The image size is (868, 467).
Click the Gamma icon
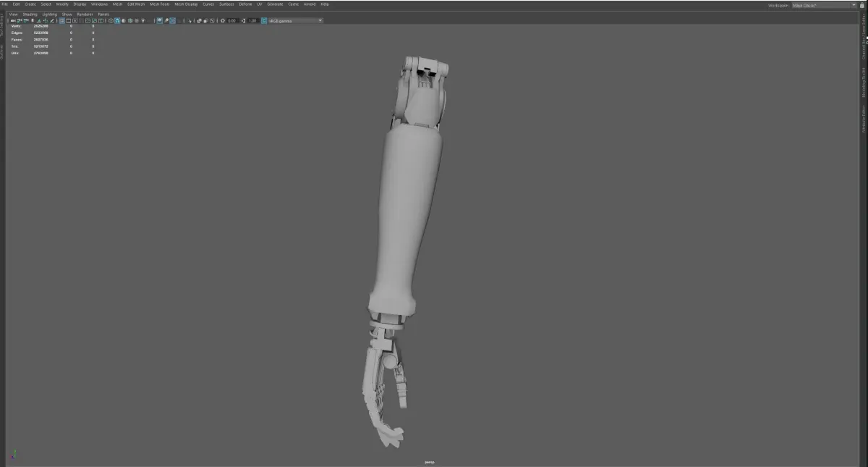point(244,20)
